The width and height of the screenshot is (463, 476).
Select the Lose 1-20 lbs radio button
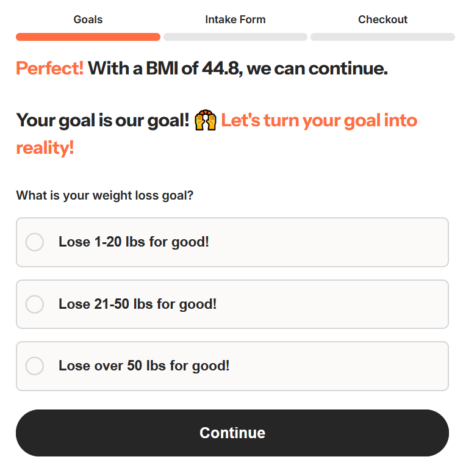pos(35,242)
